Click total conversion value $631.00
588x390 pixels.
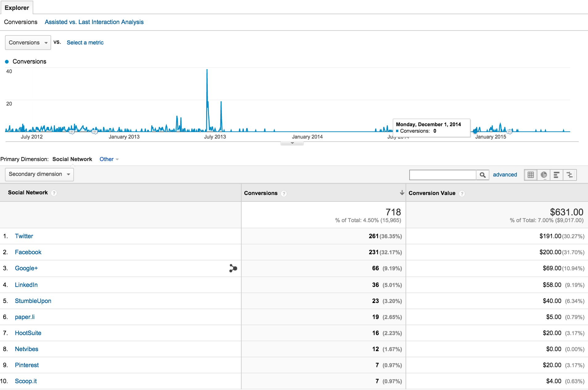[x=566, y=212]
